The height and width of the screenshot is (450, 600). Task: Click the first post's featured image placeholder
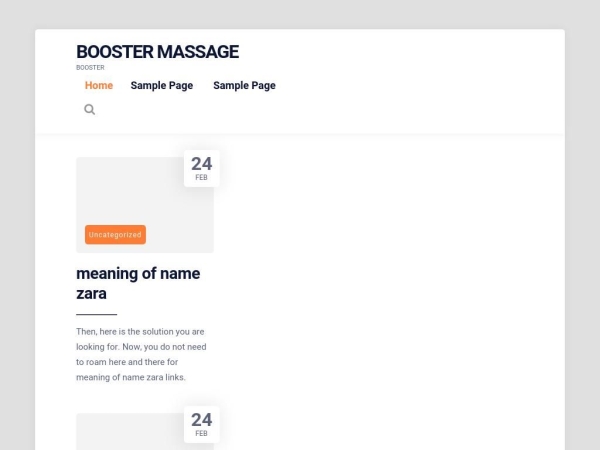tap(145, 205)
